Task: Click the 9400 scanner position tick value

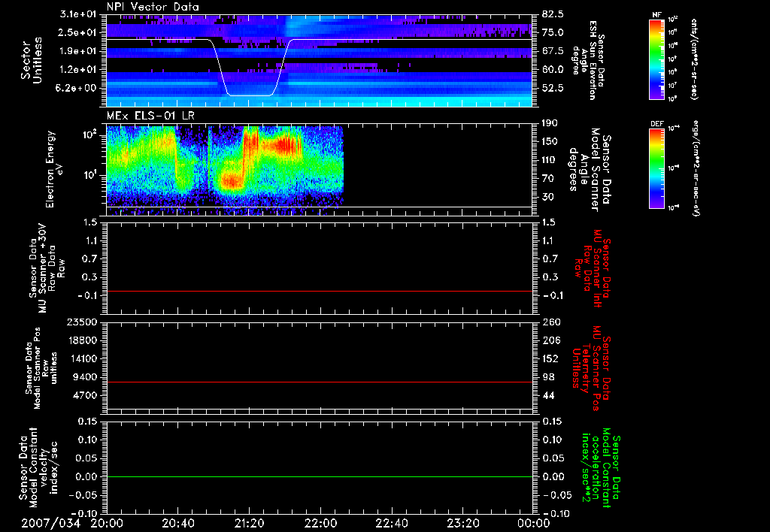Action: [x=86, y=377]
